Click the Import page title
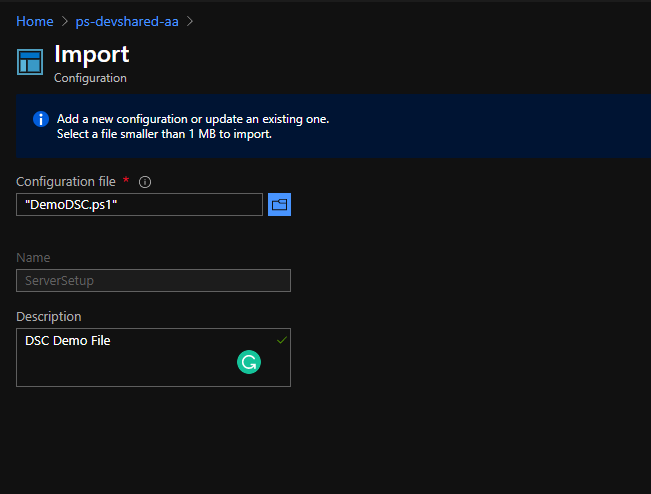Viewport: 651px width, 494px height. 91,54
